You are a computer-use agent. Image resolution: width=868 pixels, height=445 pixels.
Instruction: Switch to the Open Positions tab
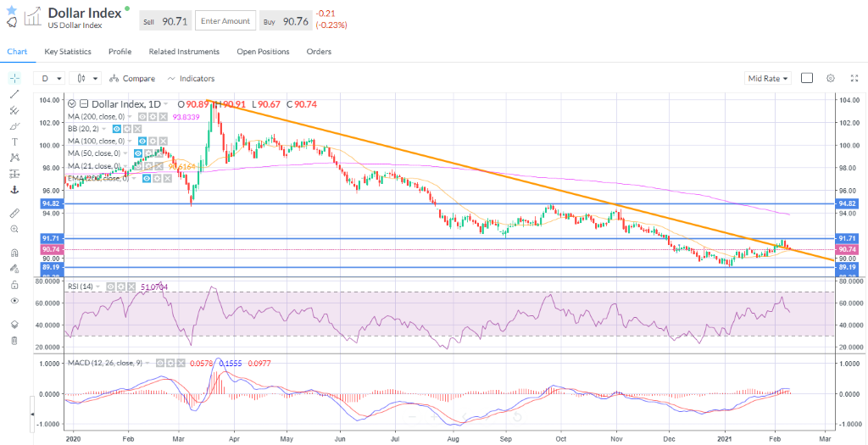[263, 52]
